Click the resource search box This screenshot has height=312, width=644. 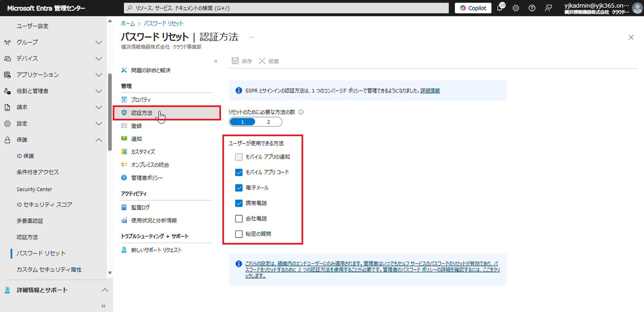coord(286,8)
